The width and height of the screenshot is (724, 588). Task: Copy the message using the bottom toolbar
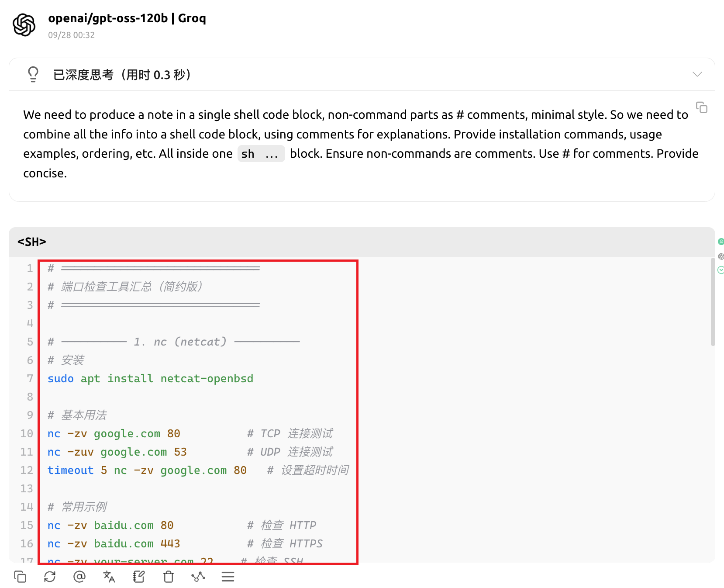click(x=20, y=577)
